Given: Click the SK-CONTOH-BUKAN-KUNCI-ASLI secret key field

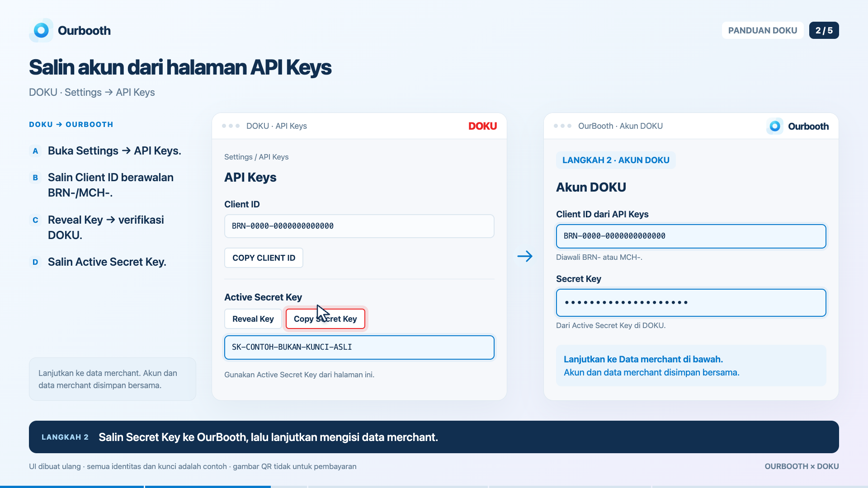Looking at the screenshot, I should tap(359, 347).
